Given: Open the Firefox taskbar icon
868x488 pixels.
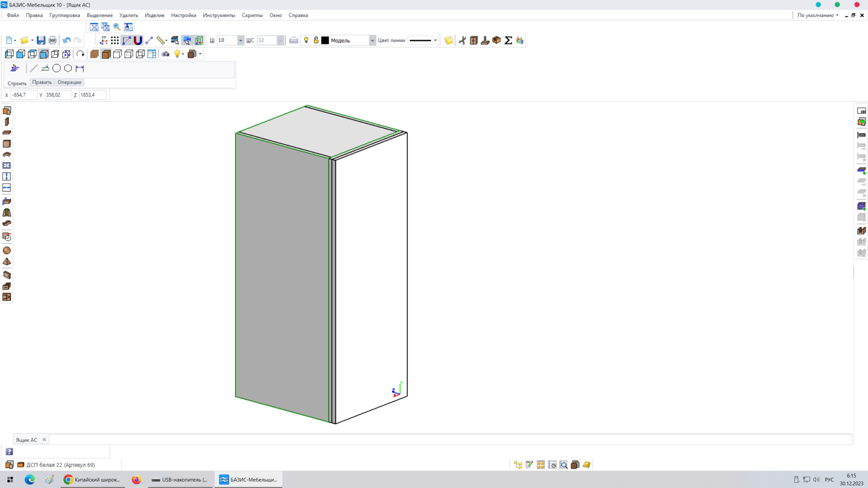Looking at the screenshot, I should [136, 479].
